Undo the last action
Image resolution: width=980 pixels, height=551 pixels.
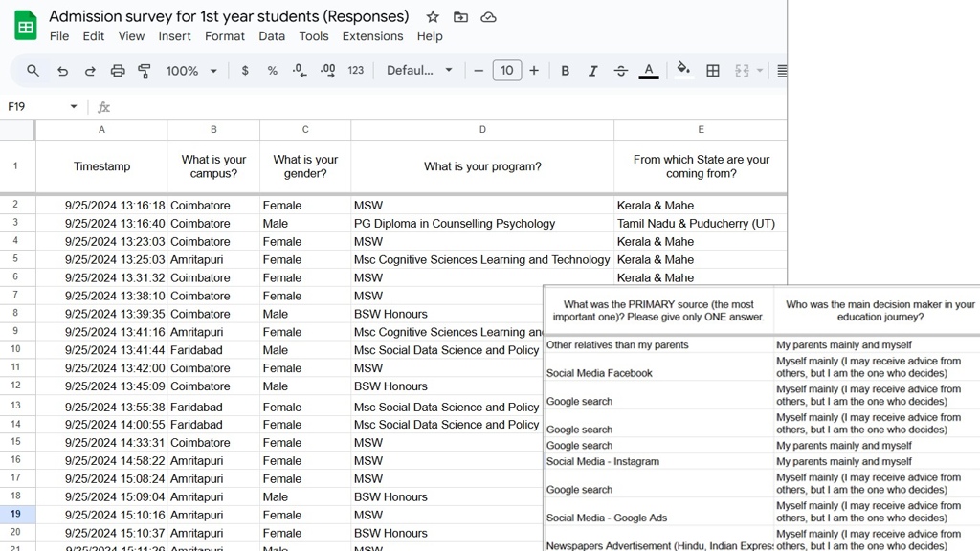62,71
